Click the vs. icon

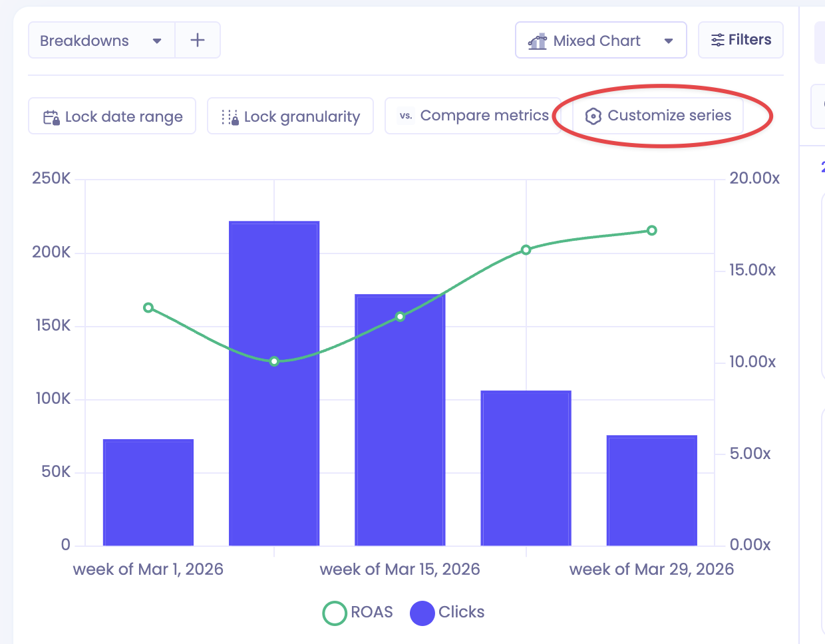coord(406,116)
